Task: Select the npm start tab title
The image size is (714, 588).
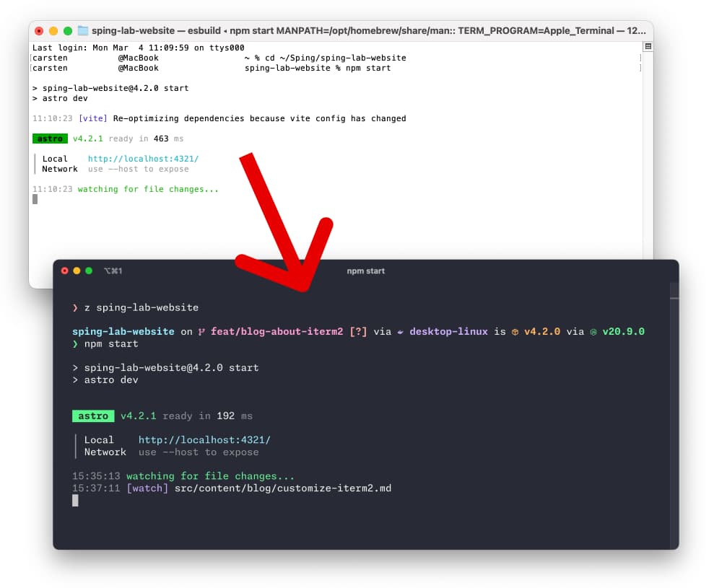Action: 366,271
